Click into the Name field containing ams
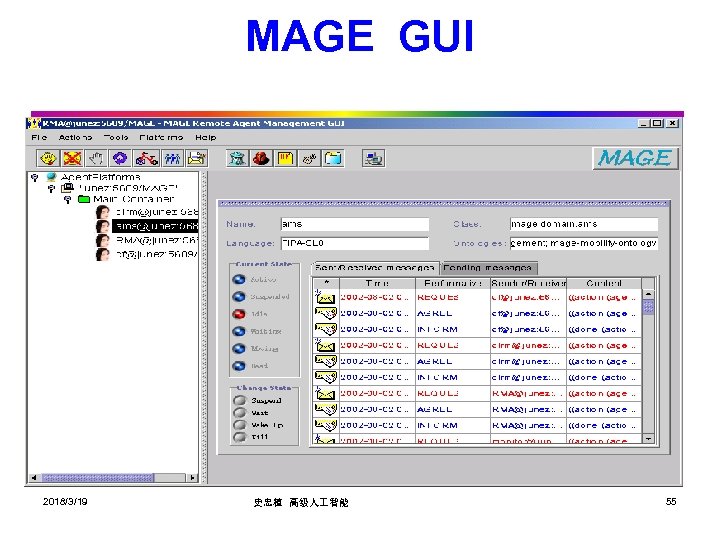This screenshot has height=540, width=720. click(x=354, y=224)
